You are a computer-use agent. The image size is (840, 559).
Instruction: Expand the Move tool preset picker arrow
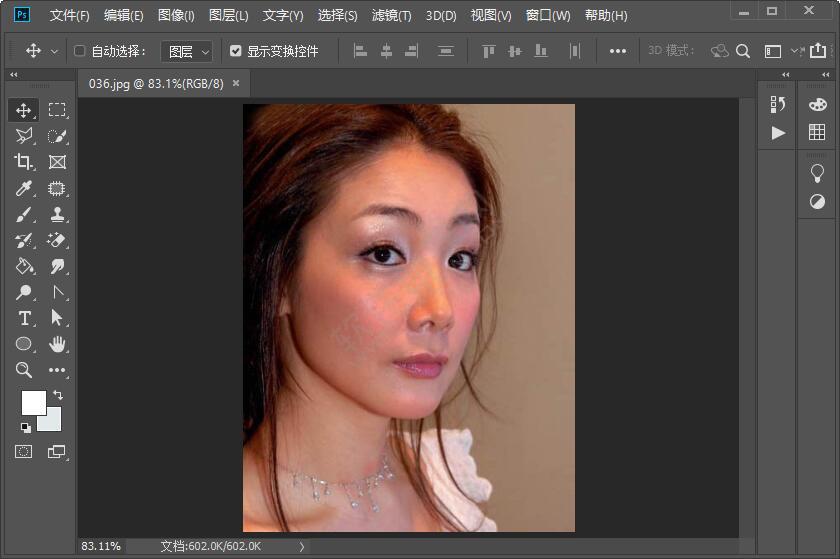(x=54, y=51)
